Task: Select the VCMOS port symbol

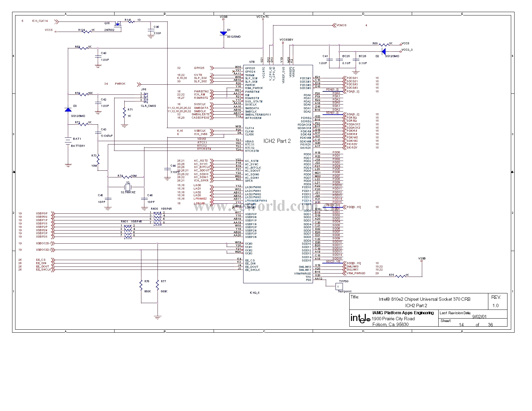Action: coord(334,25)
